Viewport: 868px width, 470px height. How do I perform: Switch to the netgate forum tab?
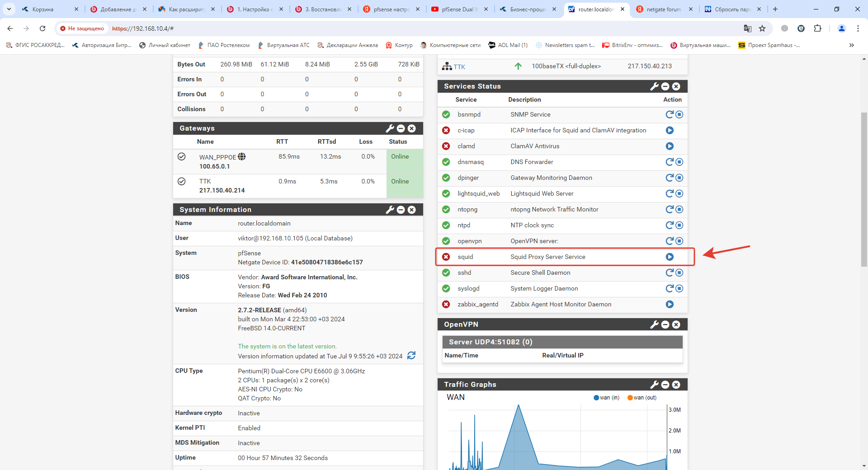pyautogui.click(x=664, y=9)
